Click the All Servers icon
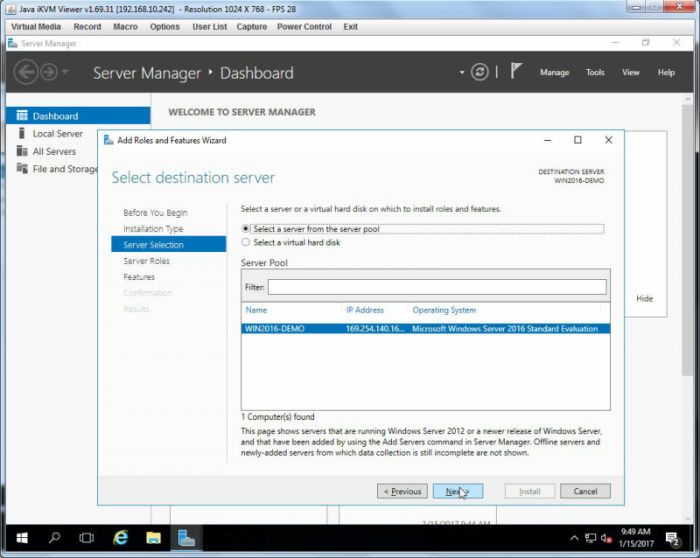 point(22,151)
